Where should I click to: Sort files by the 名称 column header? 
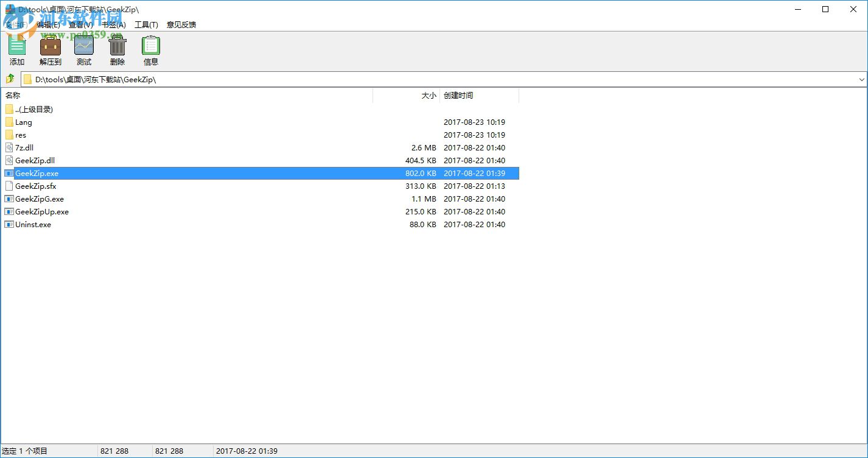(12, 96)
